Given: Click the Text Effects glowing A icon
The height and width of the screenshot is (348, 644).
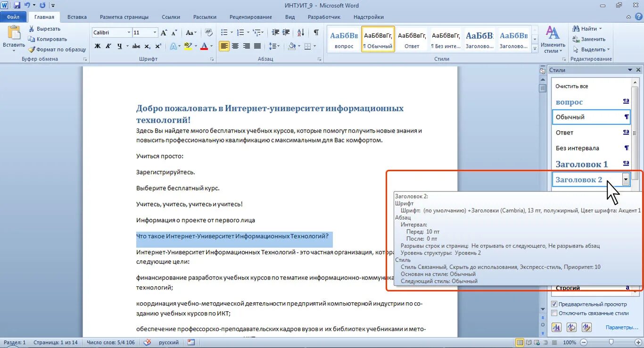Looking at the screenshot, I should coord(173,46).
